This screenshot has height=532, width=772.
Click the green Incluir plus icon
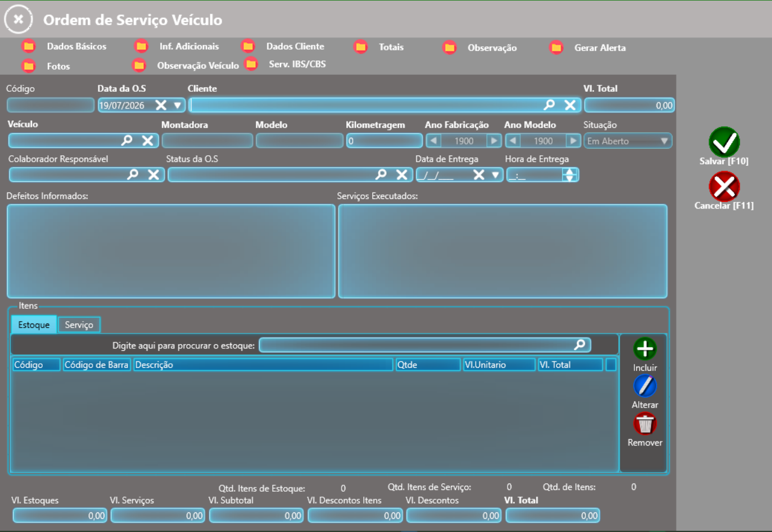pos(645,349)
